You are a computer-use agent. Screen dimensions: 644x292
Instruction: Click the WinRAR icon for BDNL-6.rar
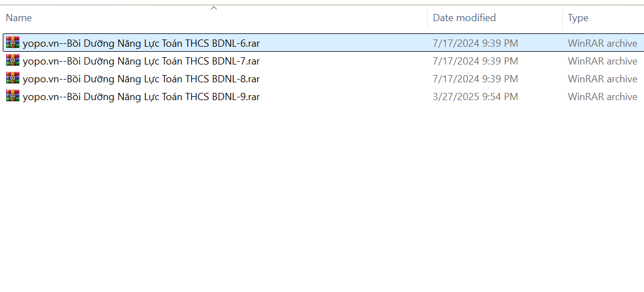(13, 43)
